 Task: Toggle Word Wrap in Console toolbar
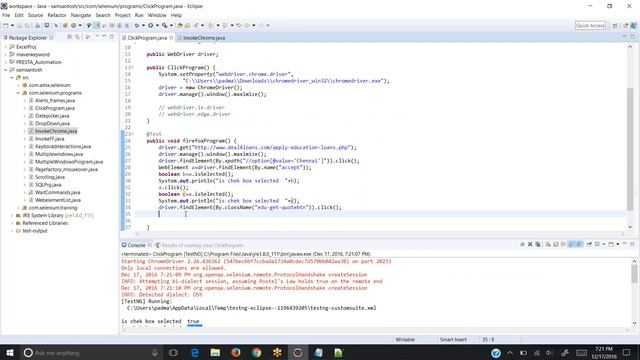(564, 244)
